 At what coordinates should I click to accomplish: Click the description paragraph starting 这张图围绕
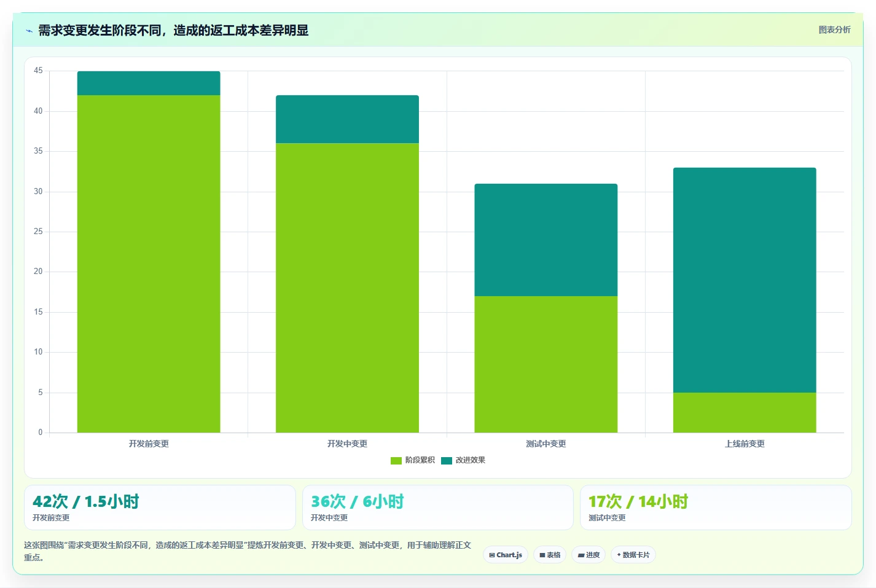pos(248,551)
